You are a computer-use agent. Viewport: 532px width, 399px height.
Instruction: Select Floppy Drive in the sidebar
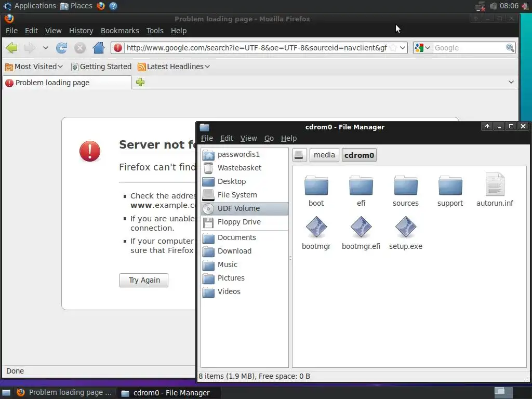point(245,222)
